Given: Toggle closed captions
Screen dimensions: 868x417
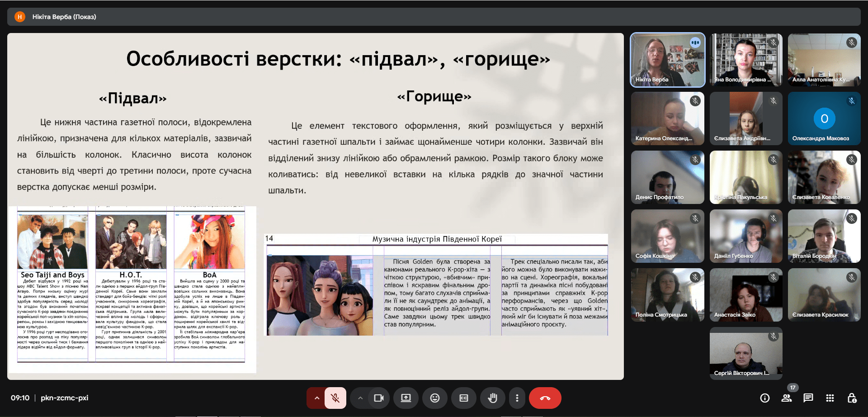Looking at the screenshot, I should pos(463,398).
